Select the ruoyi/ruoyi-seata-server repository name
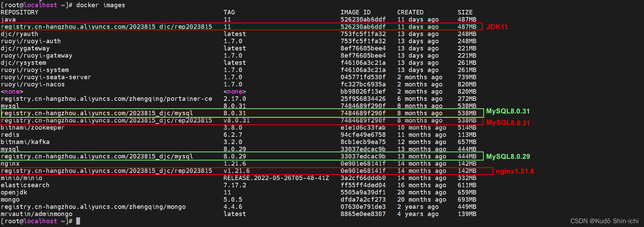The image size is (644, 227). [x=46, y=77]
